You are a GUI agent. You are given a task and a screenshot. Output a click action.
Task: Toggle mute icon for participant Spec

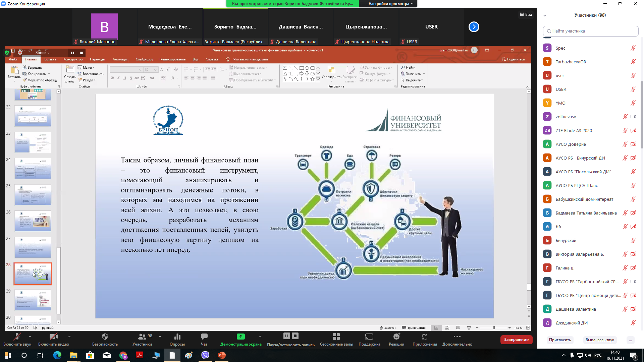click(x=633, y=48)
